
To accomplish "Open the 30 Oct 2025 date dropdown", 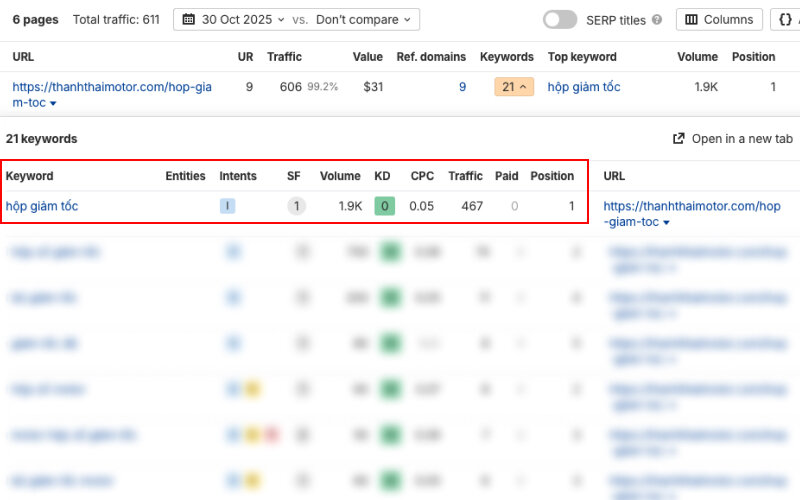I will coord(237,20).
